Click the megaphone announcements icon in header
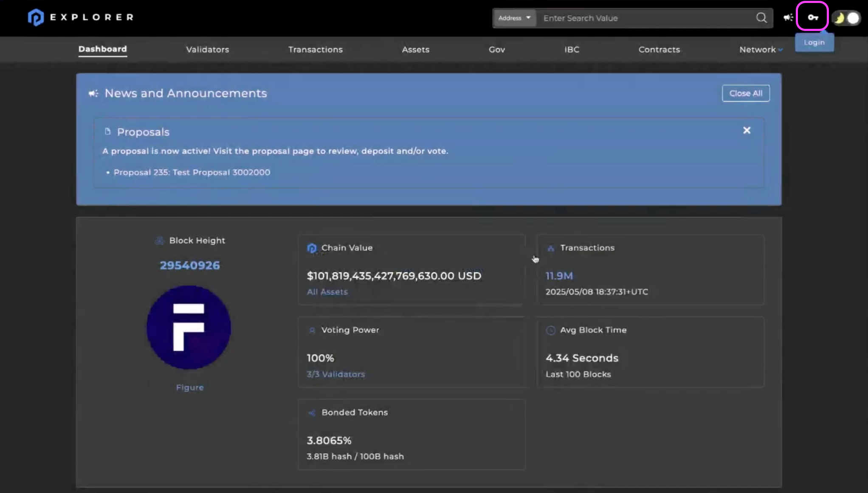This screenshot has height=493, width=868. pos(788,17)
